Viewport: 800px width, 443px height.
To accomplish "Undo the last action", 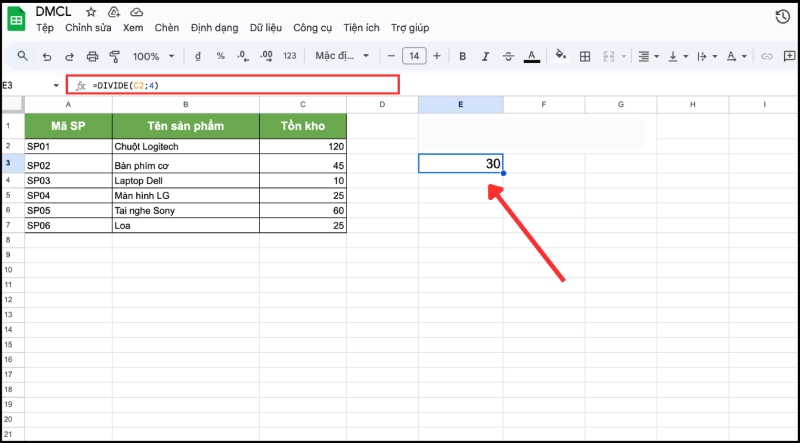I will (46, 56).
